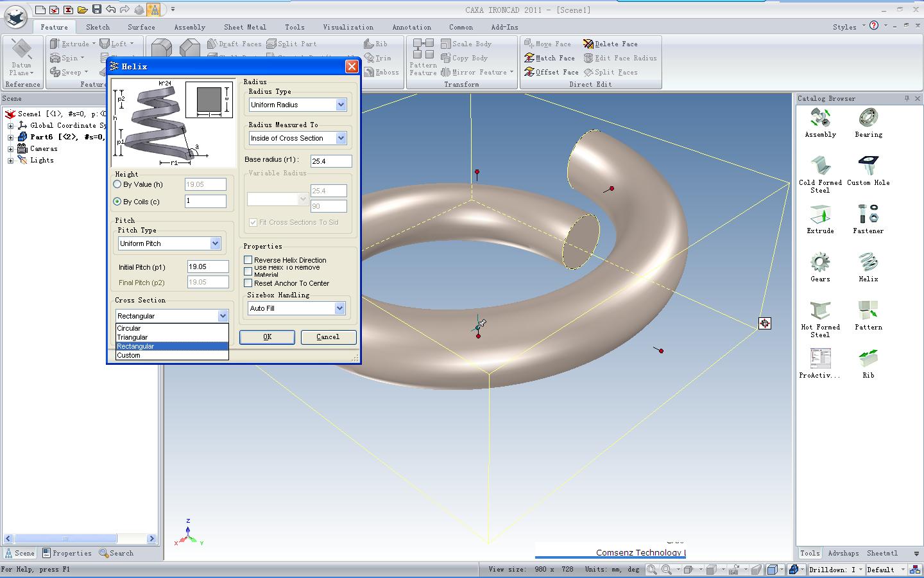Check Reset Anchor To Center
This screenshot has height=578, width=924.
(x=248, y=283)
